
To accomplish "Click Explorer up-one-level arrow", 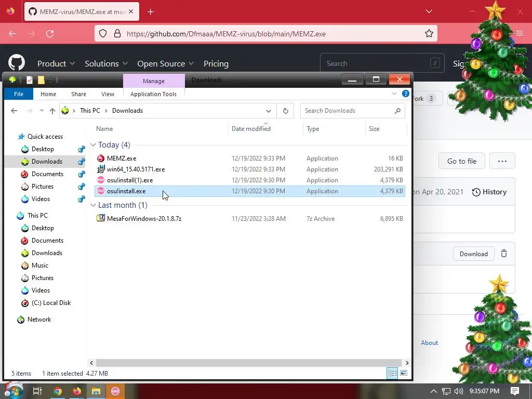I will 52,111.
